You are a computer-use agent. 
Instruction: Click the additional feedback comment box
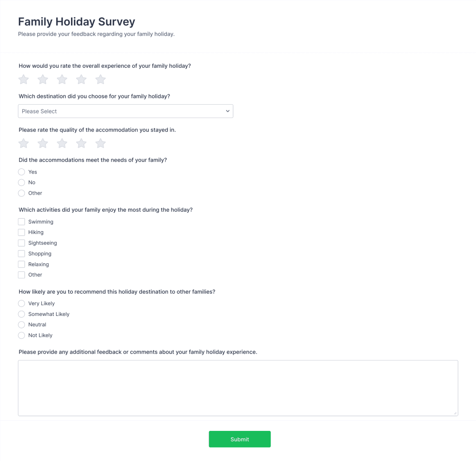pos(238,388)
